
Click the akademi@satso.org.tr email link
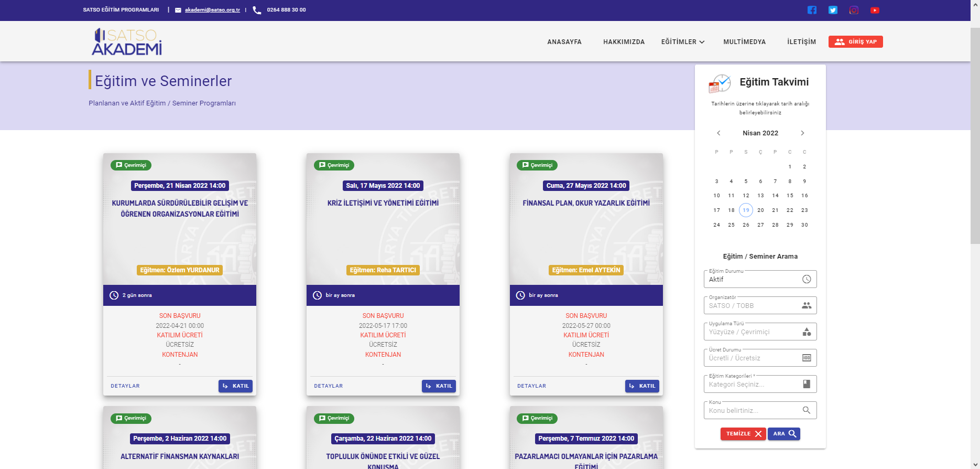(x=212, y=10)
